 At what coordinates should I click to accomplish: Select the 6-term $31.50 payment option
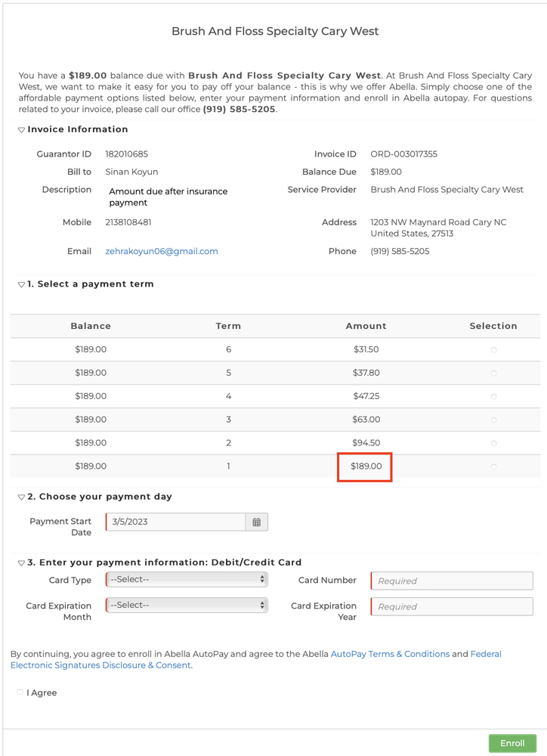pos(493,350)
